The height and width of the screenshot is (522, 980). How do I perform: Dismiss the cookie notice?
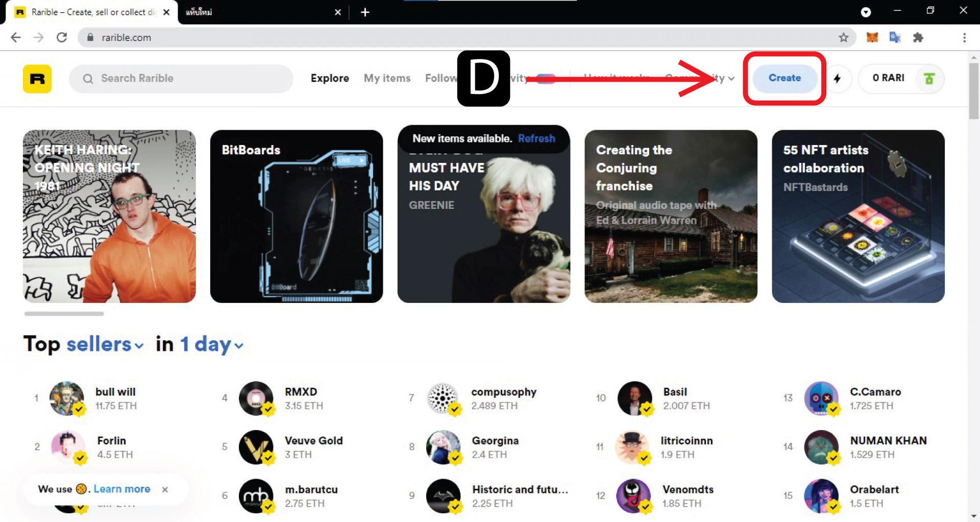click(x=165, y=489)
